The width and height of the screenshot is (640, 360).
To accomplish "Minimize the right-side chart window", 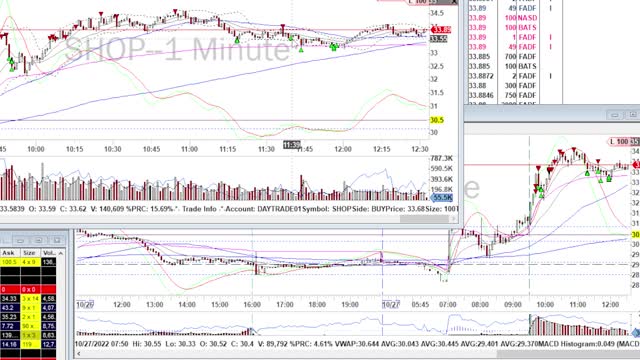I will 615,115.
